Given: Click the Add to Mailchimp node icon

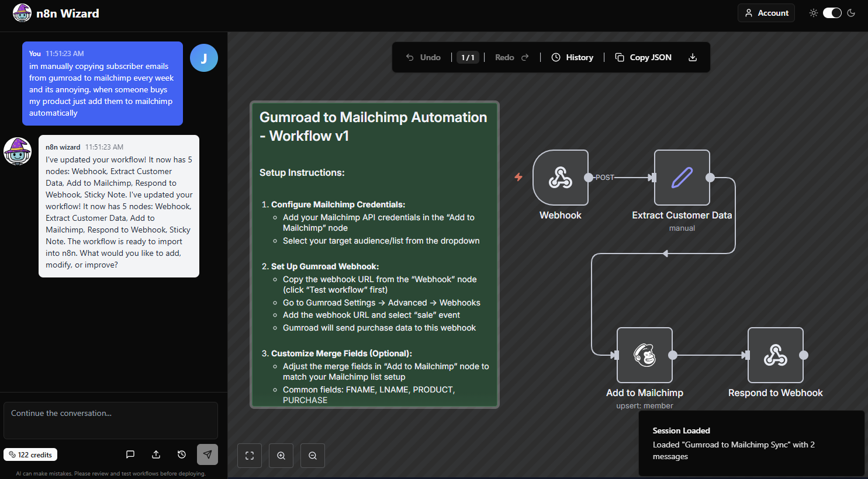Looking at the screenshot, I should click(x=645, y=355).
